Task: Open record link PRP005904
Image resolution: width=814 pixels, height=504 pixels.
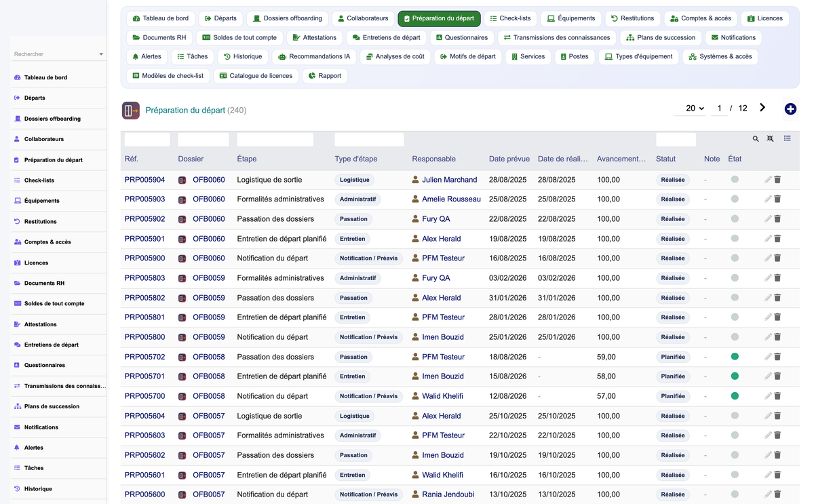Action: click(144, 180)
